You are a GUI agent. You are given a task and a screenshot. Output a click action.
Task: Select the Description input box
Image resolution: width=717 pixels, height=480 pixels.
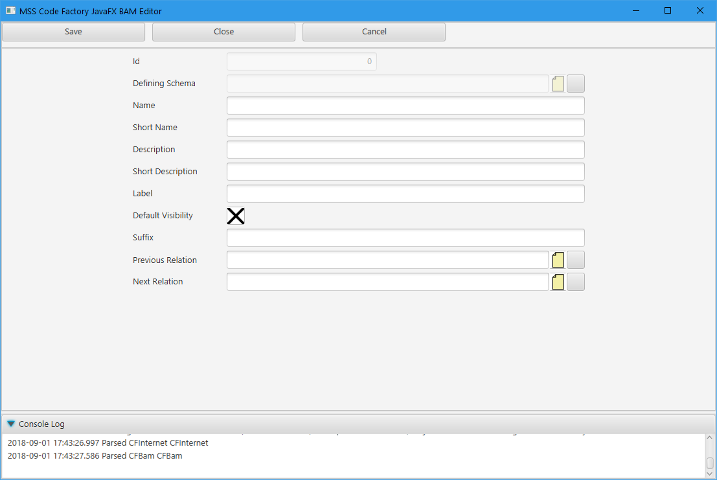coord(405,150)
